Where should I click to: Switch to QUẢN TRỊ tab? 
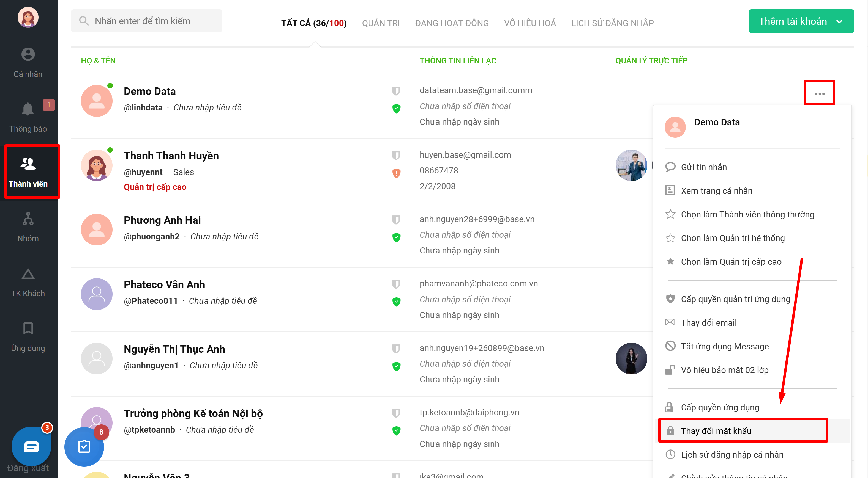point(381,23)
